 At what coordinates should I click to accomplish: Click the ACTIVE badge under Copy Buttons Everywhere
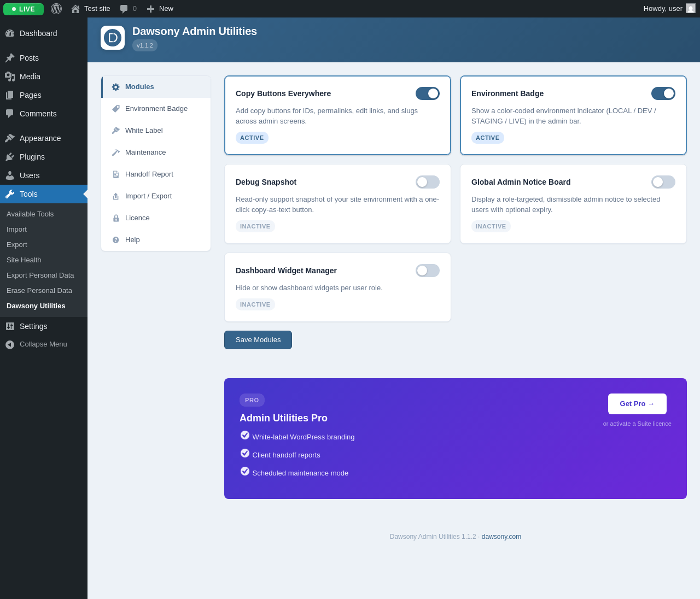pos(252,138)
